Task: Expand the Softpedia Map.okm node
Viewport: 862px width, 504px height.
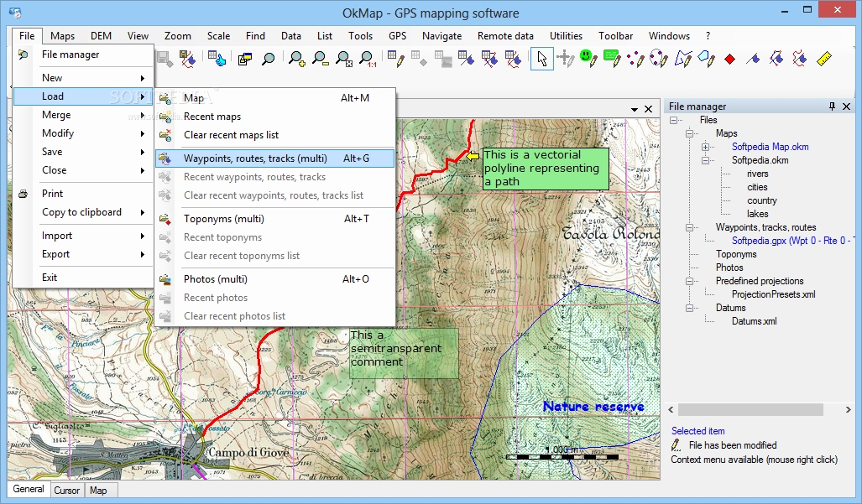Action: tap(705, 147)
